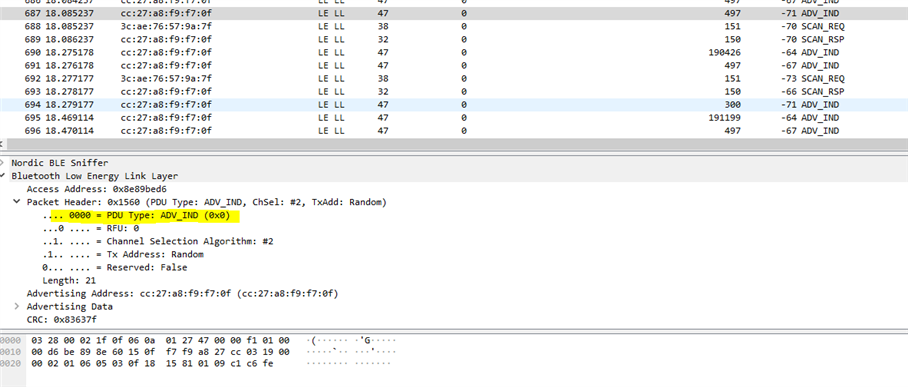
Task: Select packet 689 SCAN_RSP row
Action: pyautogui.click(x=454, y=39)
